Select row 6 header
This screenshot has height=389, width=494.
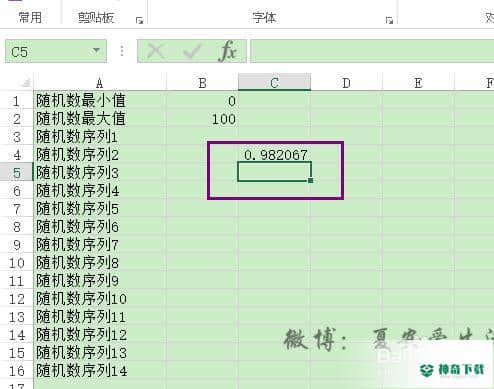tap(16, 191)
